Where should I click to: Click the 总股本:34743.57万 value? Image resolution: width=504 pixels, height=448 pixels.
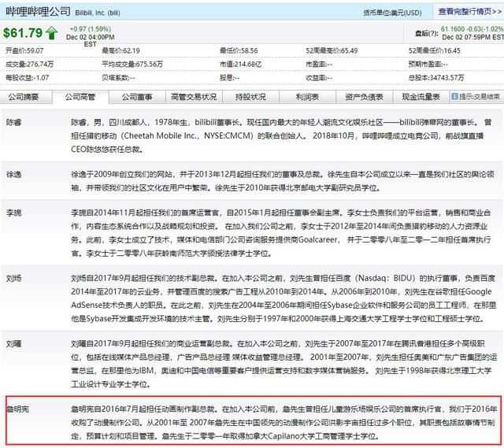[436, 78]
